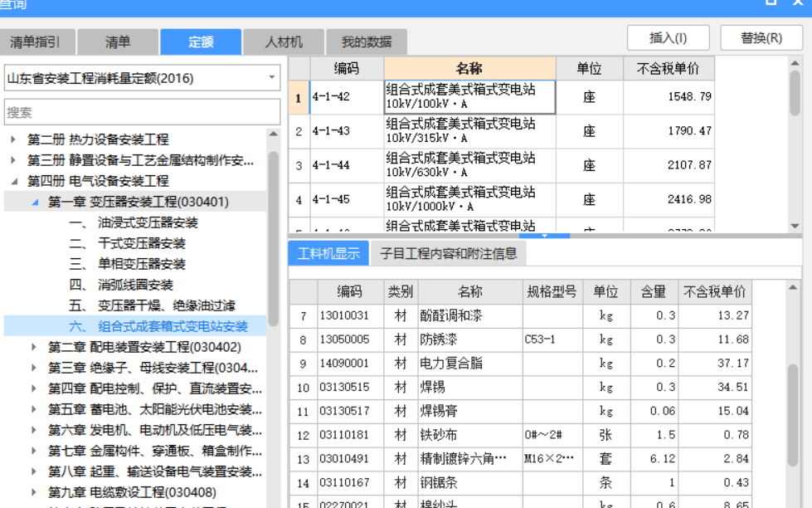This screenshot has width=812, height=508.
Task: Expand 第六章 发电机、电动机及低压电气
Action: coord(34,430)
